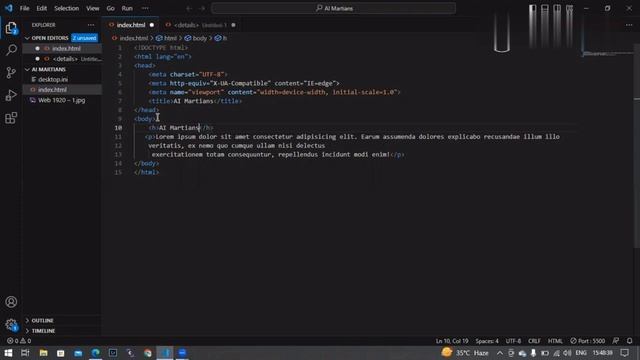Open the Search view in activity bar
640x360 pixels.
[11, 50]
